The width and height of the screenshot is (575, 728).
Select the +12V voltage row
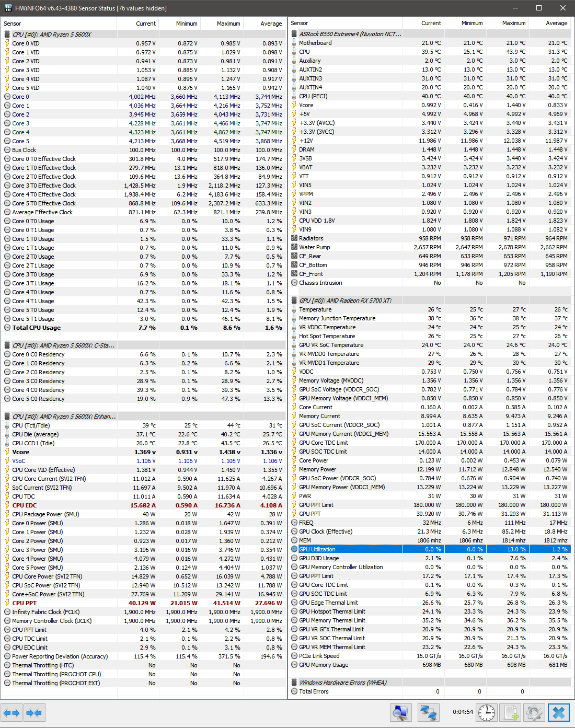pyautogui.click(x=430, y=141)
